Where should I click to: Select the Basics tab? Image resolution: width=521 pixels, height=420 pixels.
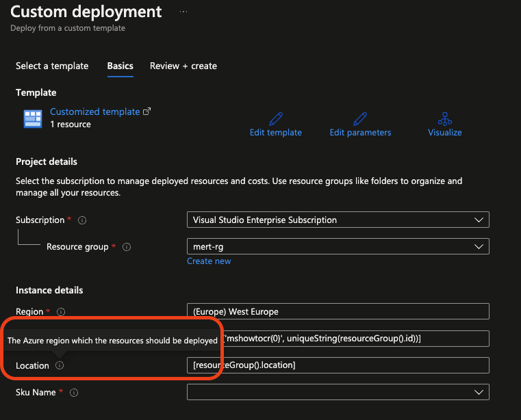pos(120,66)
